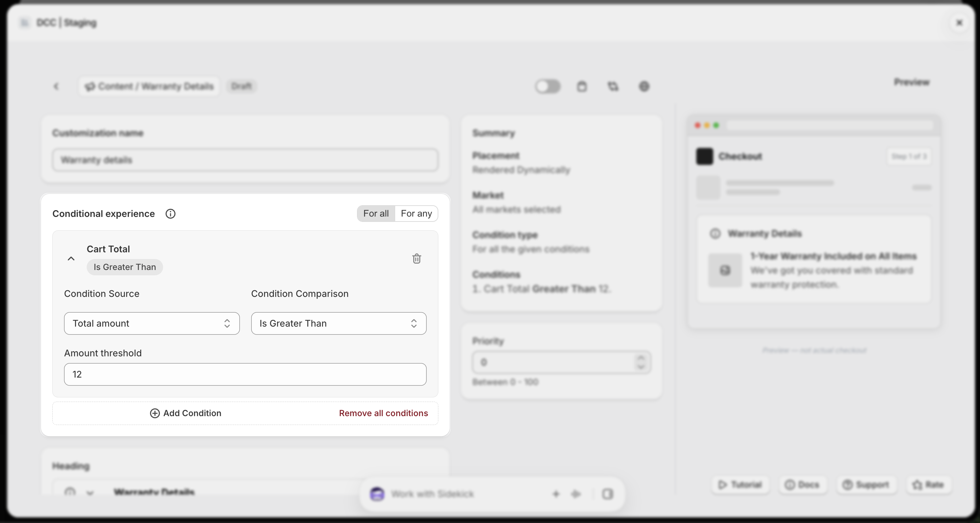Image resolution: width=980 pixels, height=523 pixels.
Task: Click the Sidekick avatar icon
Action: (377, 494)
